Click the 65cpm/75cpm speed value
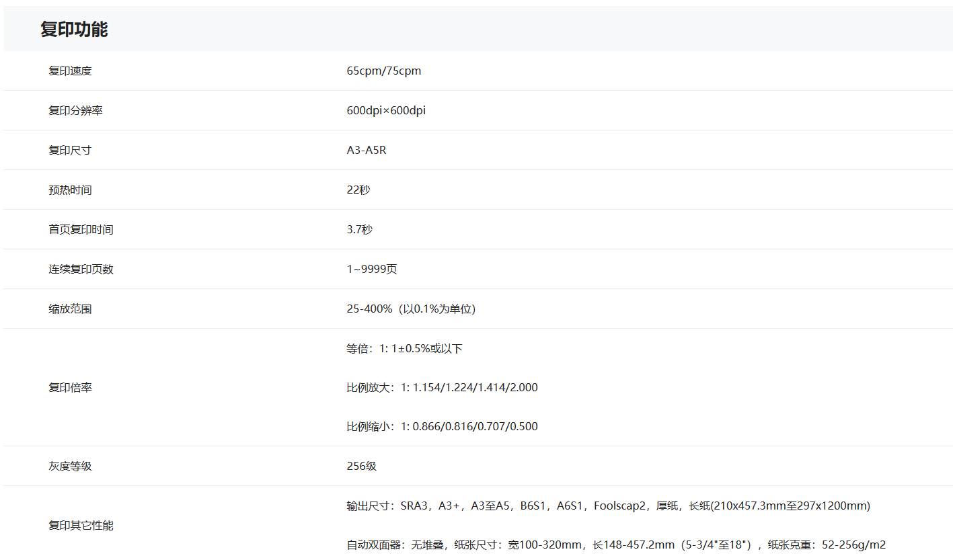The width and height of the screenshot is (953, 560). click(384, 71)
